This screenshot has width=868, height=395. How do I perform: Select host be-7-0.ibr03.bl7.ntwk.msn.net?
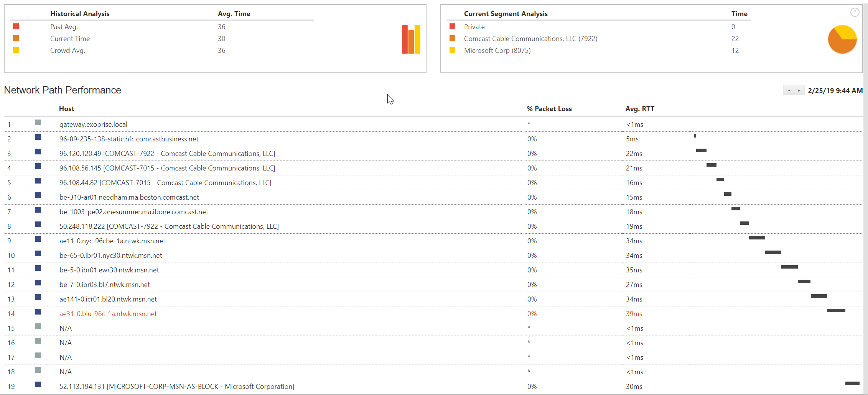coord(105,285)
